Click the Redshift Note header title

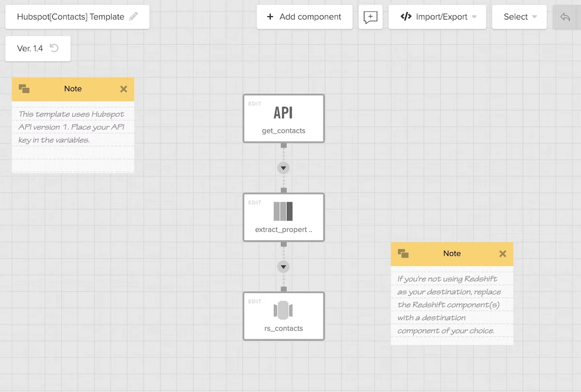click(452, 254)
